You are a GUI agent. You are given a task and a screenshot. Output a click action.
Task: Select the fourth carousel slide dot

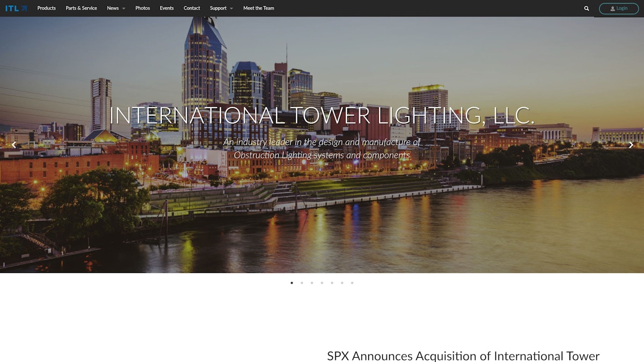pos(322,283)
